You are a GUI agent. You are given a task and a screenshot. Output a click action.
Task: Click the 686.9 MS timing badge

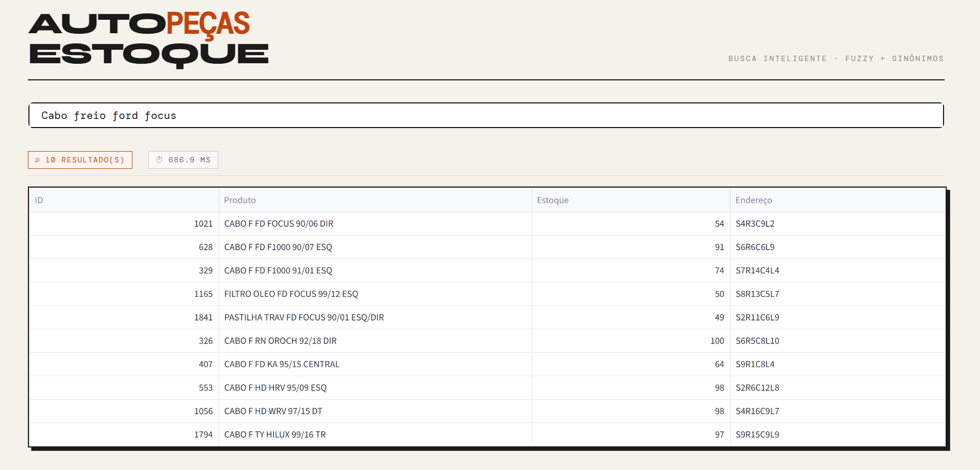[183, 160]
